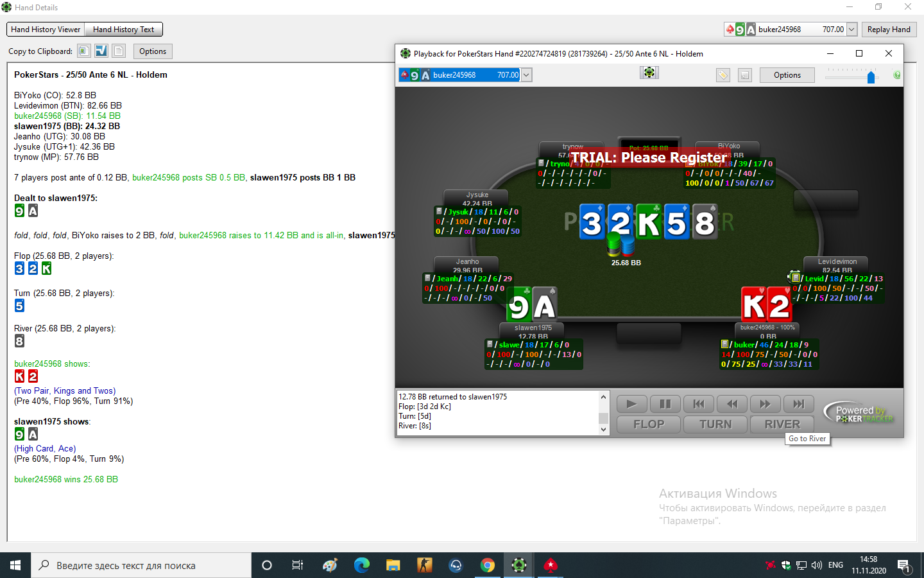Click Replay Hand button
This screenshot has height=578, width=924.
(889, 30)
